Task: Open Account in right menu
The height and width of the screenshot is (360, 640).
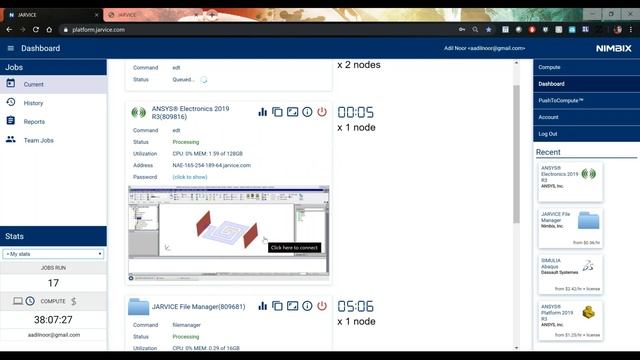Action: (586, 117)
